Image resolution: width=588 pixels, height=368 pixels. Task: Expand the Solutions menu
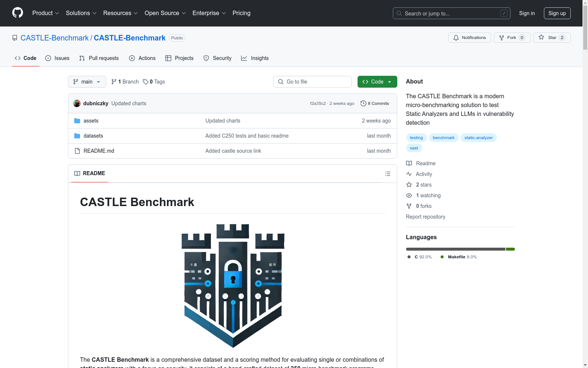81,13
